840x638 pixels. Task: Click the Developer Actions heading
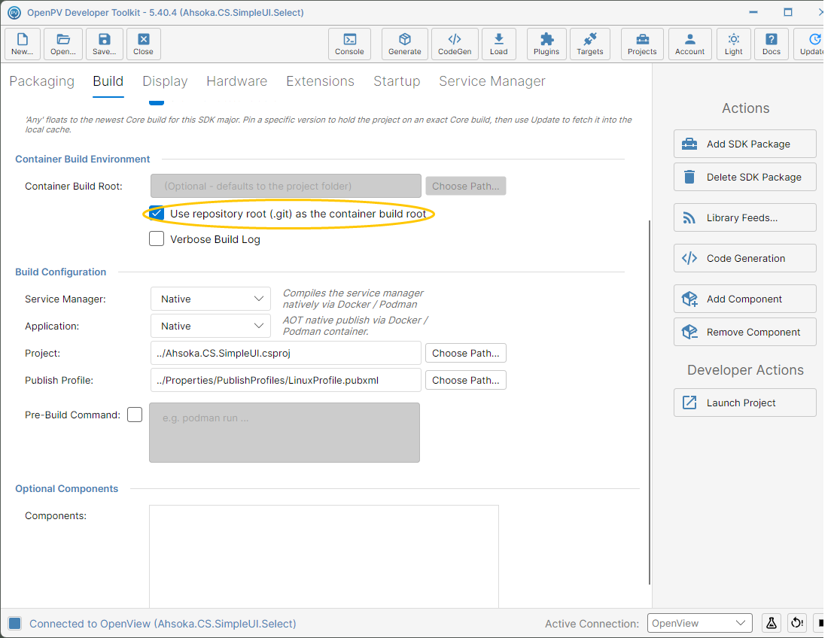click(745, 370)
